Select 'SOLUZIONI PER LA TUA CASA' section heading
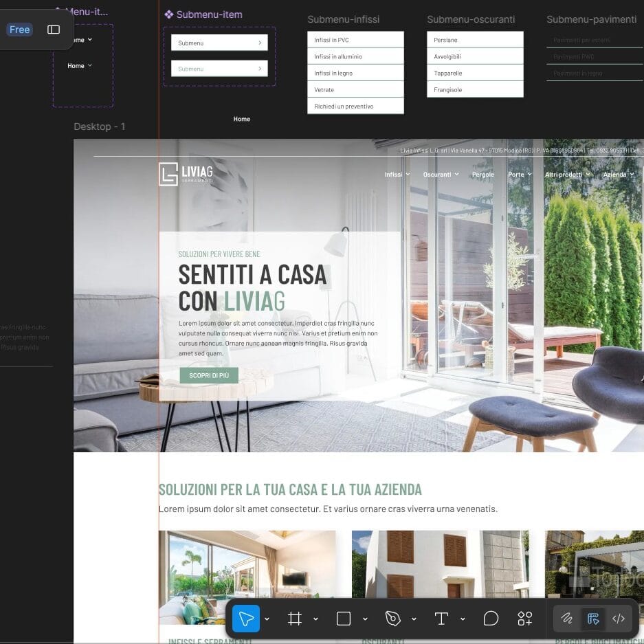This screenshot has width=644, height=644. 290,489
